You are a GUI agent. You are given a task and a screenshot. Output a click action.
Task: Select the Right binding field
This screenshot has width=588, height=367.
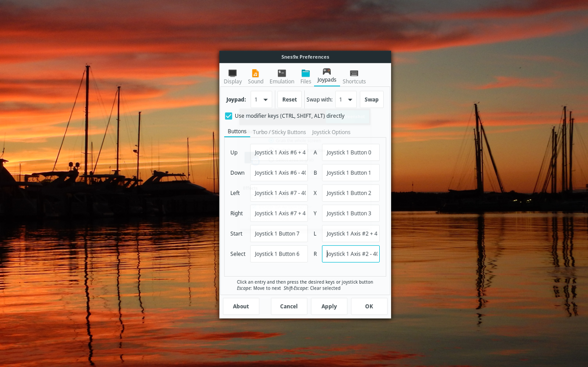click(279, 213)
